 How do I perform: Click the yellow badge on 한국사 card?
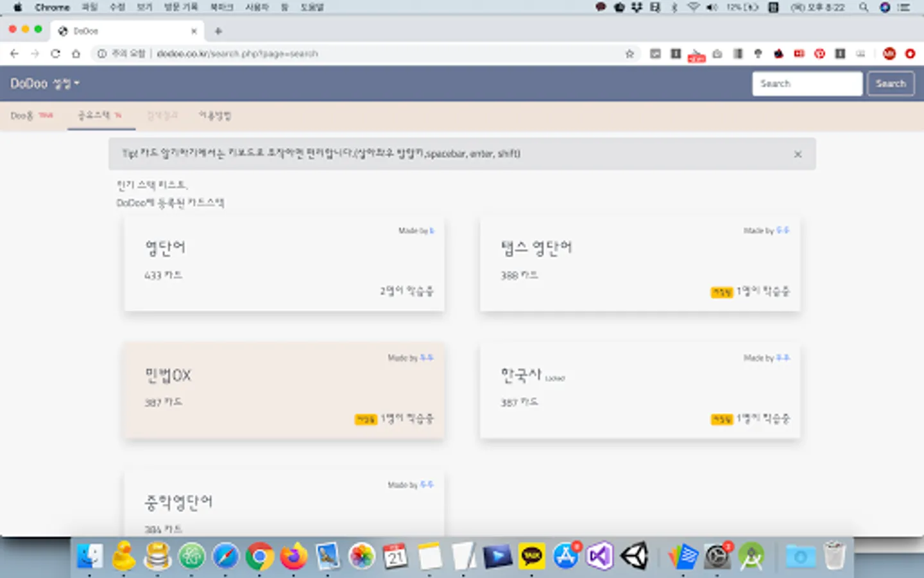(x=722, y=419)
